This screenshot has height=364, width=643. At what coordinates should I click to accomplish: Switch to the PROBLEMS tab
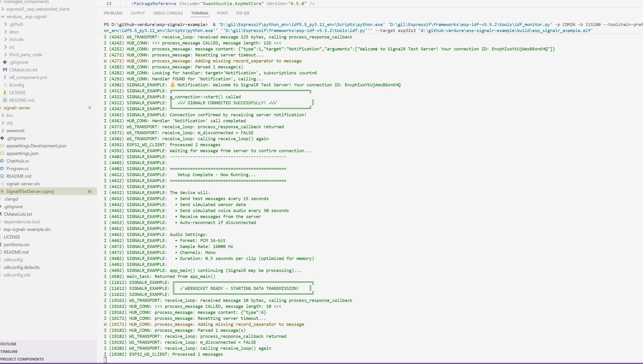tap(113, 13)
